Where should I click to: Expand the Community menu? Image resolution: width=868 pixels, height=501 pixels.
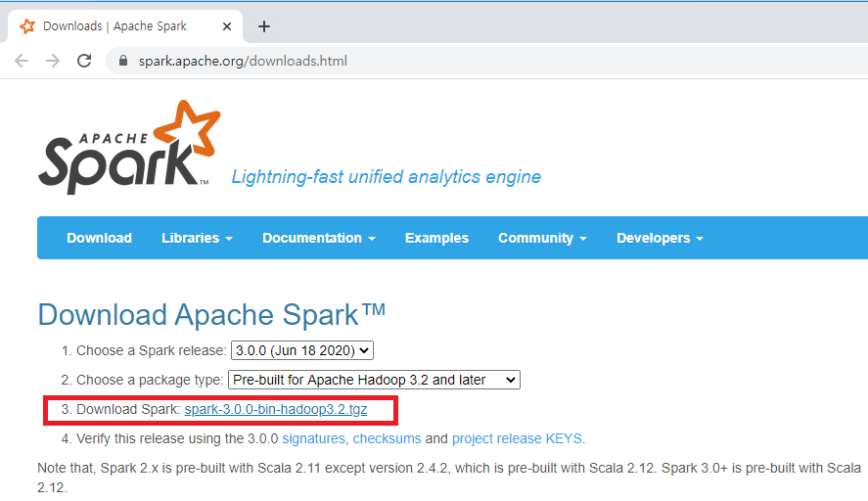click(542, 238)
